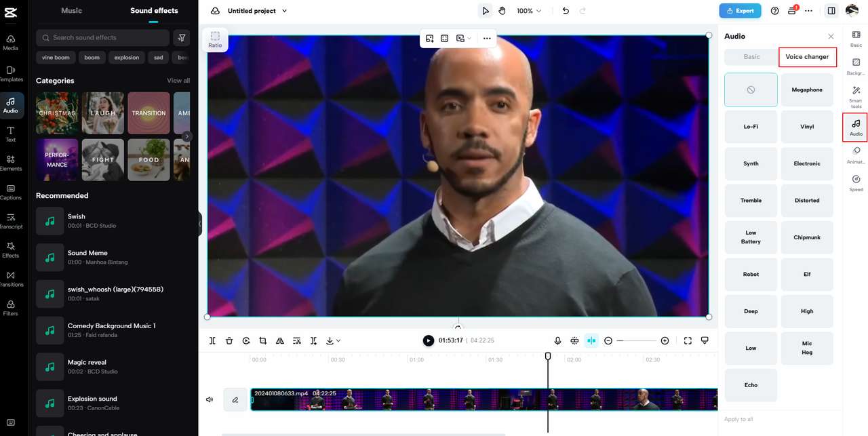Viewport: 868px width, 436px height.
Task: Apply the Robot voice effect
Action: pos(751,274)
